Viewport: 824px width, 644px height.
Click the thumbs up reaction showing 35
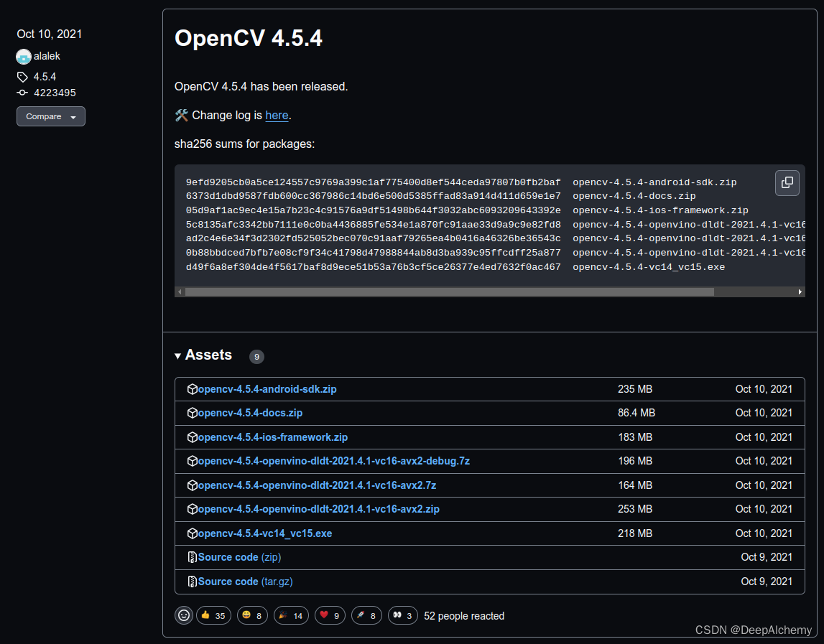(x=213, y=615)
